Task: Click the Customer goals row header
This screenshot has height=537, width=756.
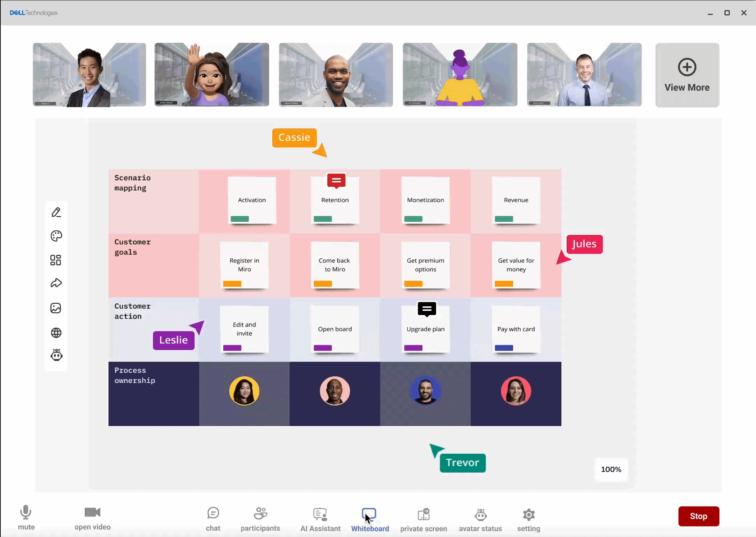Action: pos(154,265)
